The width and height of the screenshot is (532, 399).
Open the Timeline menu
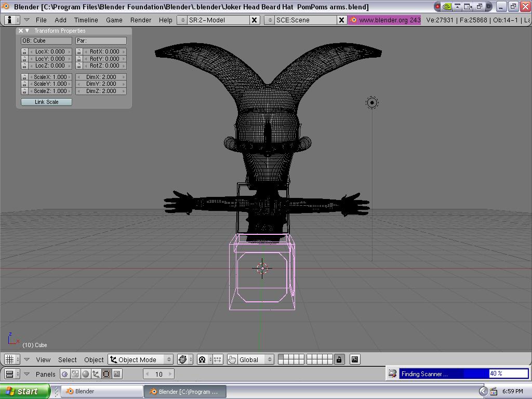click(86, 20)
